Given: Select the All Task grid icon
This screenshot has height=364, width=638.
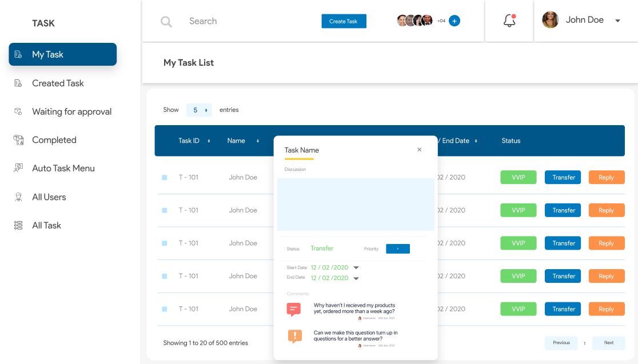Looking at the screenshot, I should tap(18, 225).
